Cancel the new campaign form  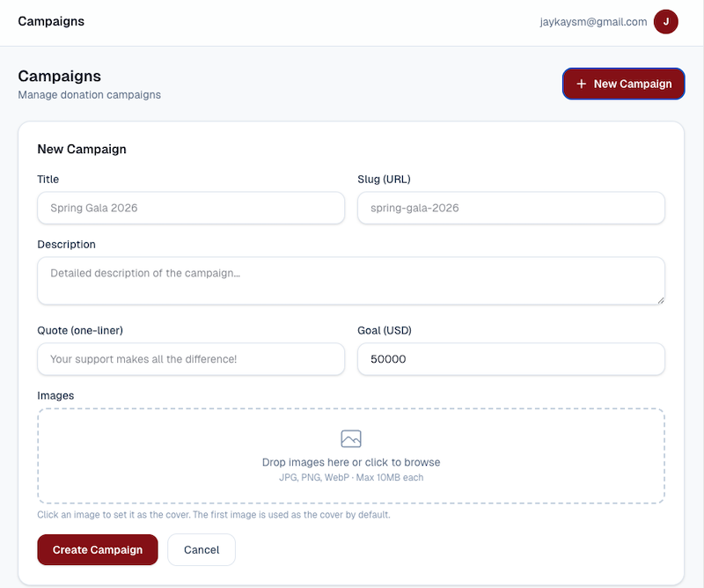(x=202, y=549)
